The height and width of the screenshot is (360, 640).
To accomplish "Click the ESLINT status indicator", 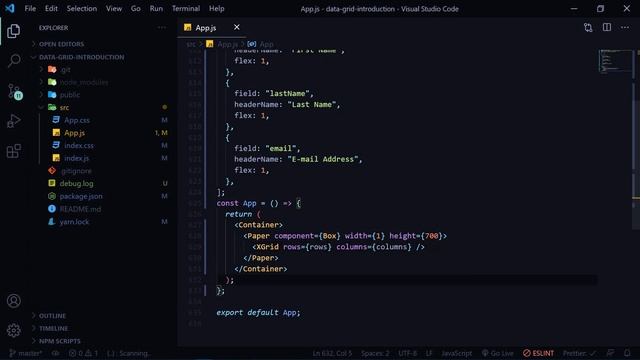I will [x=538, y=353].
